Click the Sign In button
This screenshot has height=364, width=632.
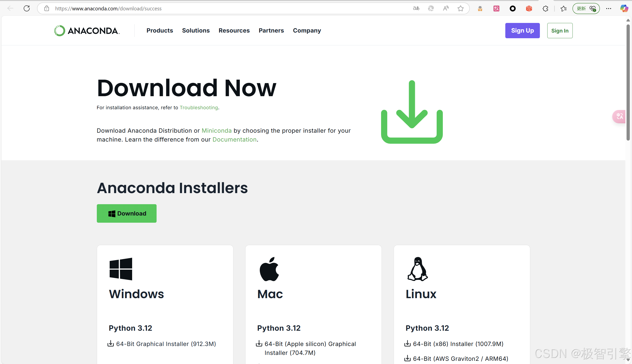pyautogui.click(x=560, y=31)
